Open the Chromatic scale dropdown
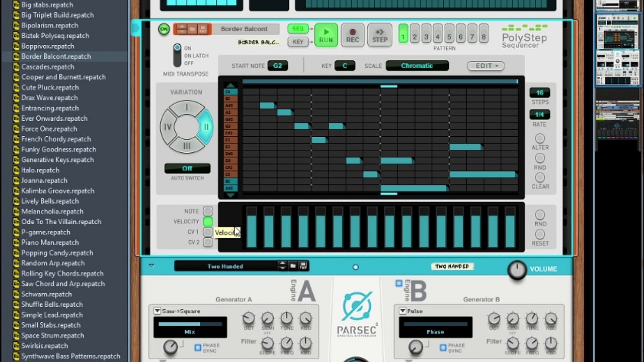644x362 pixels. point(417,66)
